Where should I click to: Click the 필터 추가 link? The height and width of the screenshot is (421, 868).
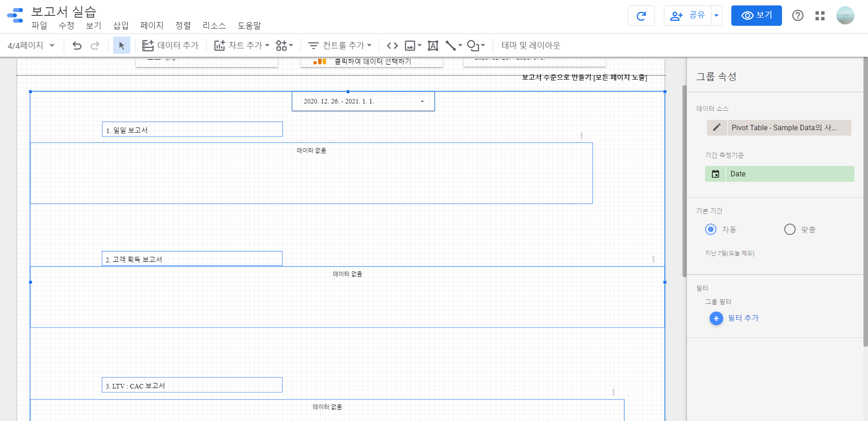click(743, 318)
